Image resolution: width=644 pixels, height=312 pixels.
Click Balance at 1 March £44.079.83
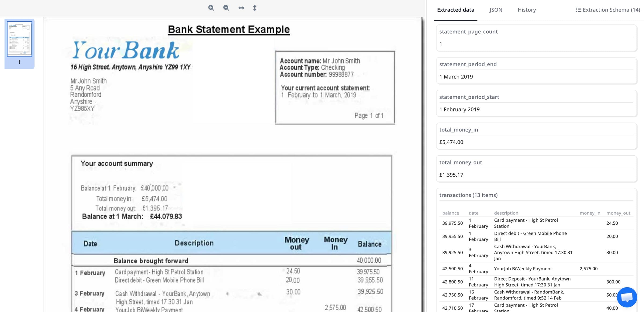[132, 216]
